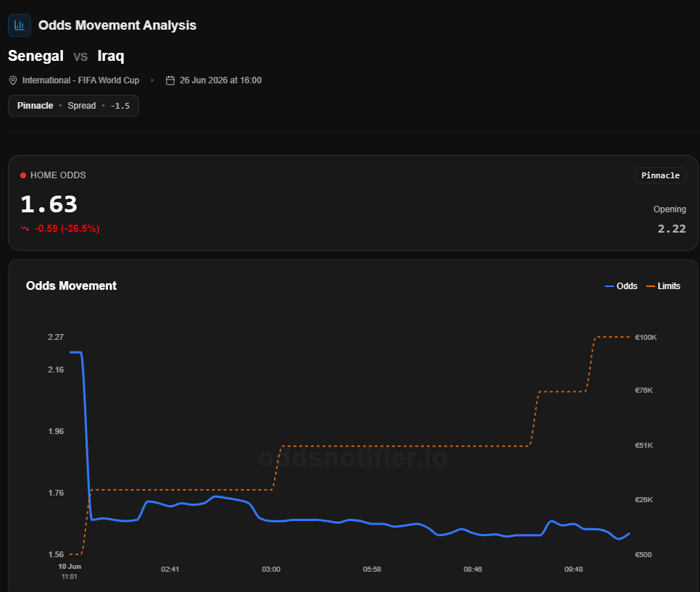Click the red downward trend arrow icon
Viewport: 700px width, 592px height.
[x=25, y=228]
